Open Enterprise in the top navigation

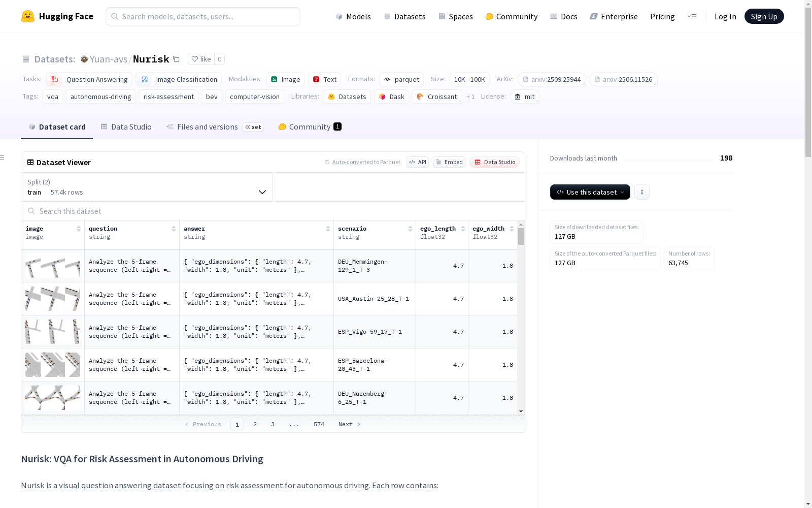pyautogui.click(x=614, y=16)
